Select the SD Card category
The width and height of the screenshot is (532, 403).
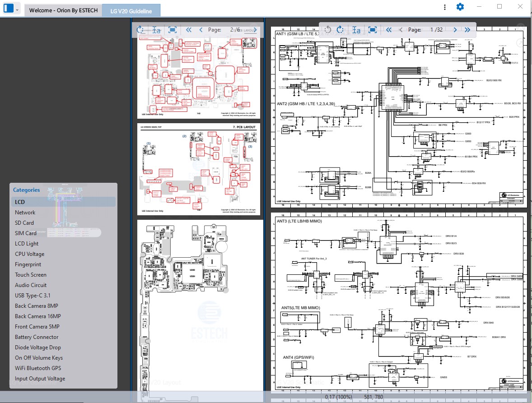[63, 223]
